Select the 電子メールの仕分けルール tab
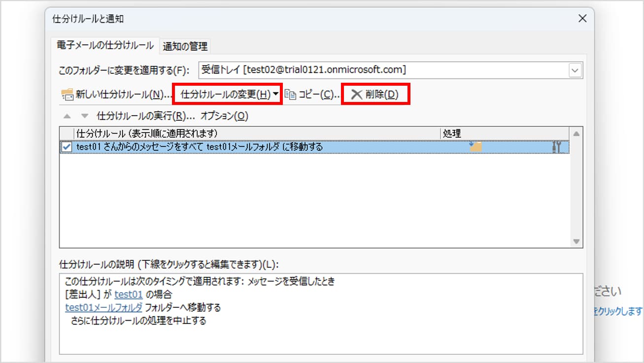This screenshot has width=644, height=363. [105, 45]
